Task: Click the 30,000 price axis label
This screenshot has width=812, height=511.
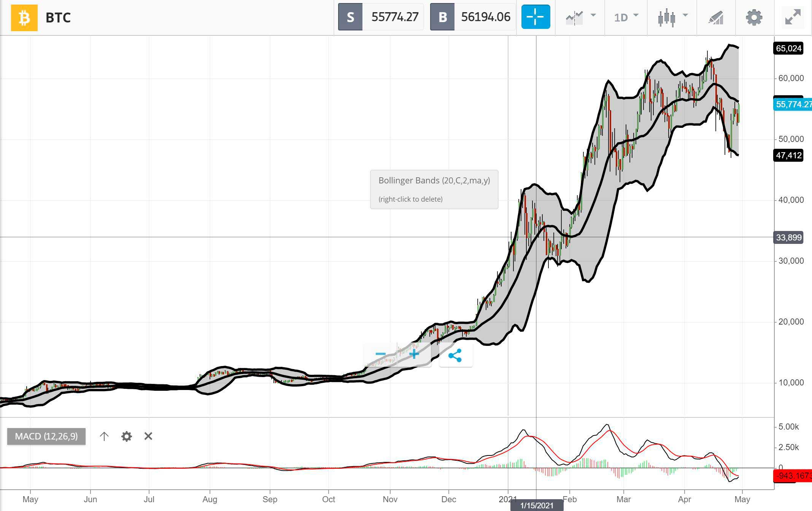Action: pyautogui.click(x=791, y=261)
